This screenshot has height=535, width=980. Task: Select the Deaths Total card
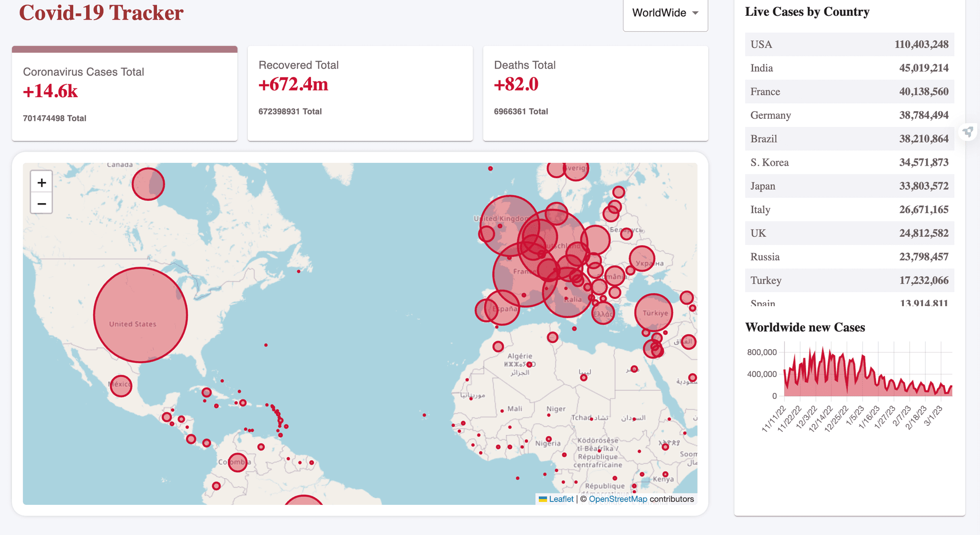(595, 94)
